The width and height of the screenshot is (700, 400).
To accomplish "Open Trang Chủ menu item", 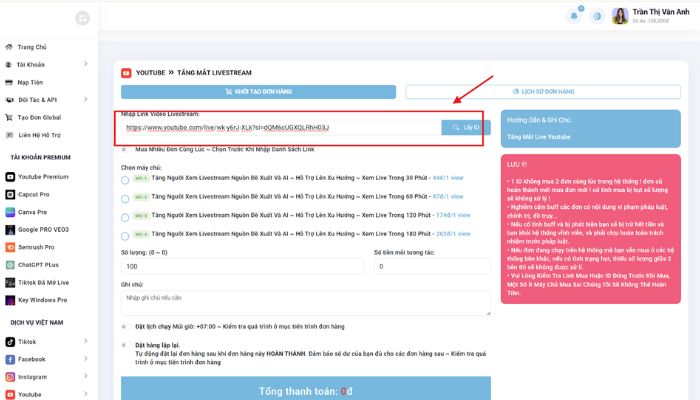I will [32, 47].
